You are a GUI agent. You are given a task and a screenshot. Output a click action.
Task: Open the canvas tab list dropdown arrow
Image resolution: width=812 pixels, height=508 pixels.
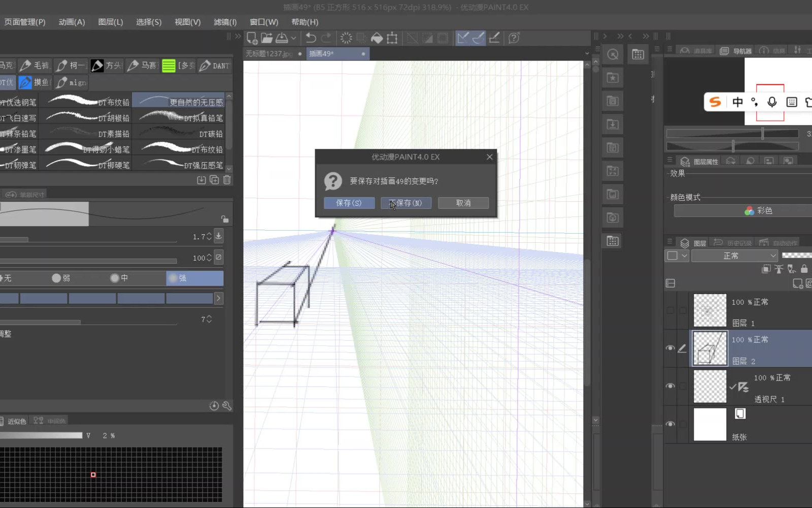tap(587, 53)
